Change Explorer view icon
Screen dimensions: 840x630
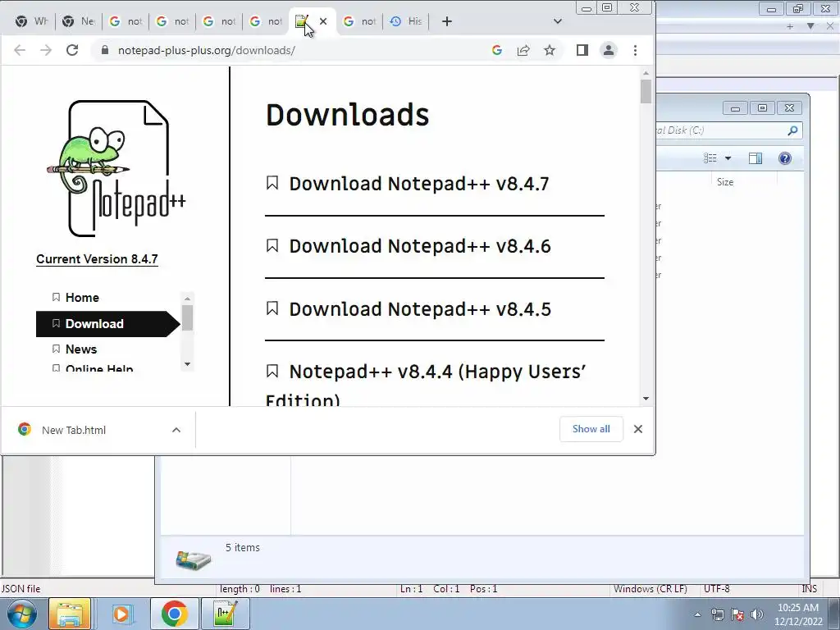710,158
